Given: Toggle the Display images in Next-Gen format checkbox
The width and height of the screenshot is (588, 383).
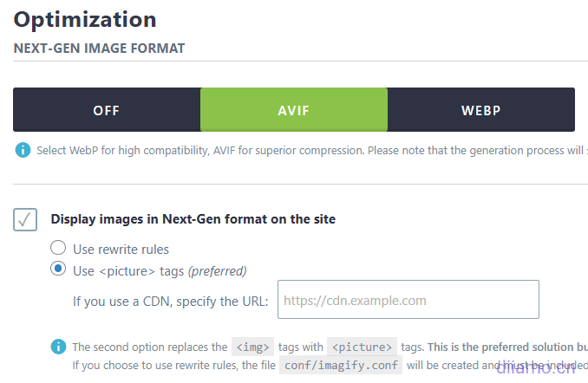Looking at the screenshot, I should click(25, 219).
